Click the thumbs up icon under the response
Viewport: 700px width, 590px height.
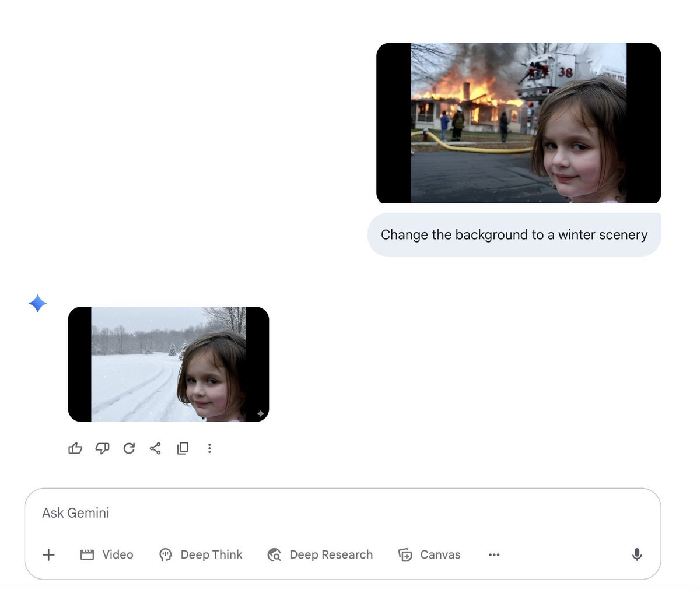tap(75, 448)
